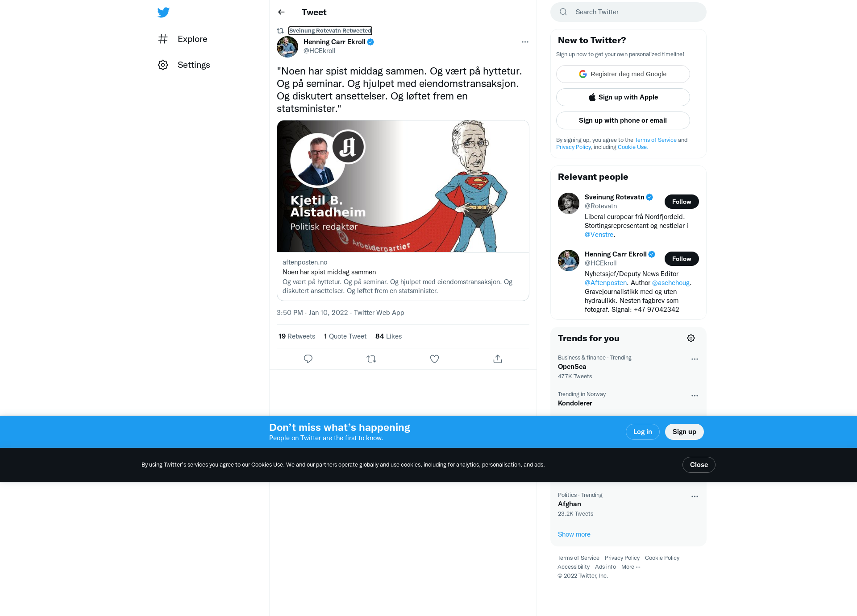Open Show more trends link
The image size is (857, 616).
pyautogui.click(x=574, y=534)
